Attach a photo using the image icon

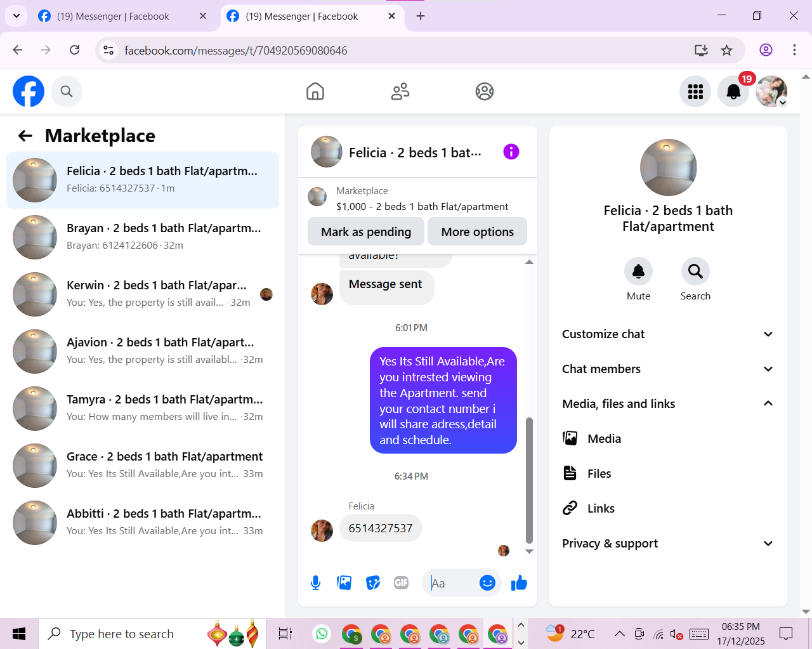click(x=344, y=582)
